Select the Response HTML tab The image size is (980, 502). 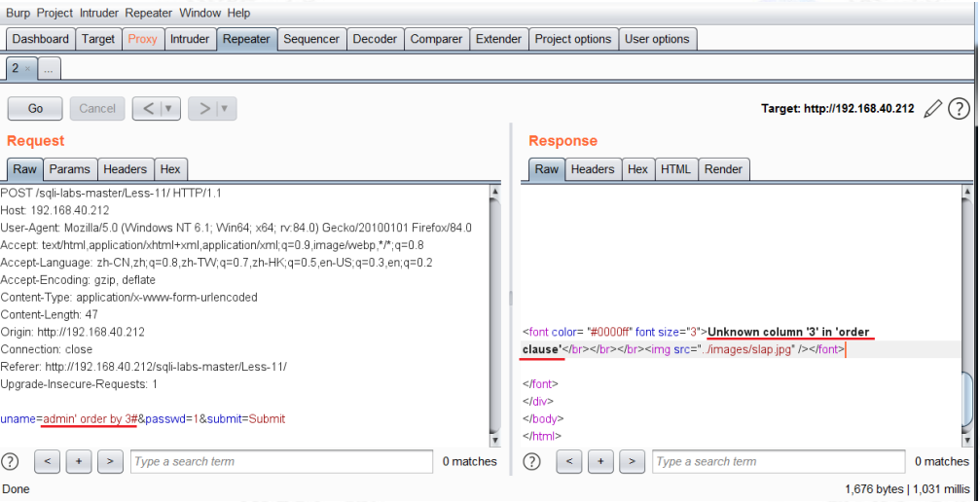coord(676,168)
